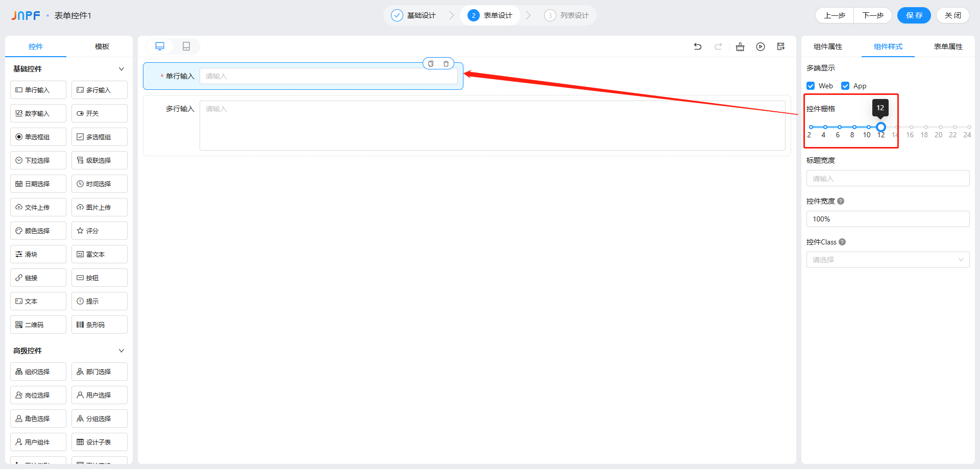Click the 上一步 button
980x469 pixels.
click(835, 15)
